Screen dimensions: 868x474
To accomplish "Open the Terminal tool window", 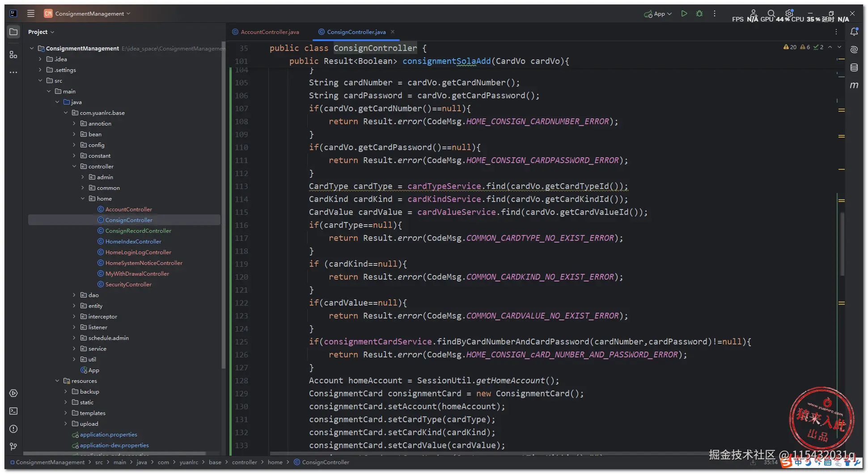I will [13, 411].
